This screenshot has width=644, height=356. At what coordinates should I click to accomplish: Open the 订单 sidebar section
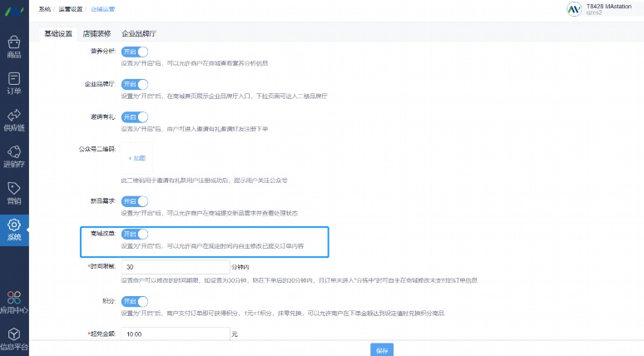click(x=14, y=83)
